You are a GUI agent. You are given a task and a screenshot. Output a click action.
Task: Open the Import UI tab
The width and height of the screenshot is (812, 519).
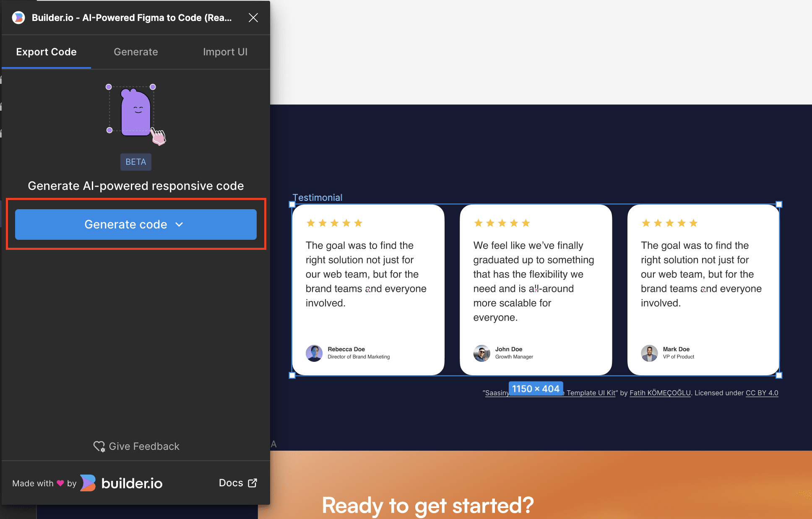225,52
